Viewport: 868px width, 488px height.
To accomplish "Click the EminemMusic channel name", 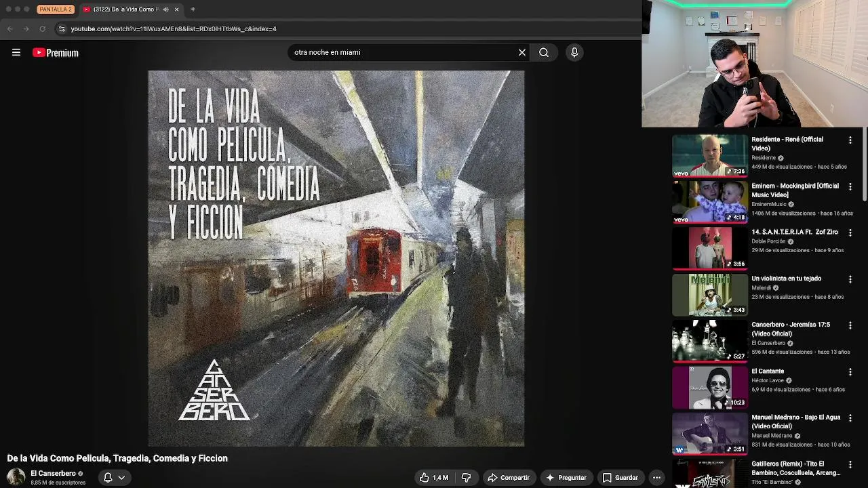I will pyautogui.click(x=769, y=204).
